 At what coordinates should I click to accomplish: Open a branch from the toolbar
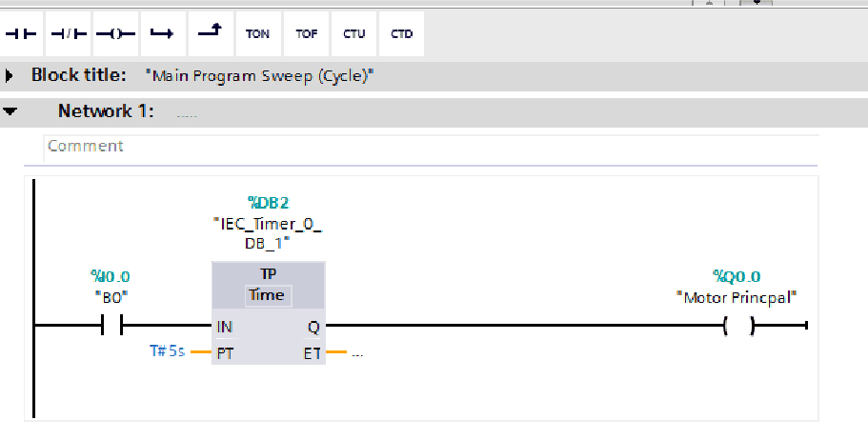point(163,33)
